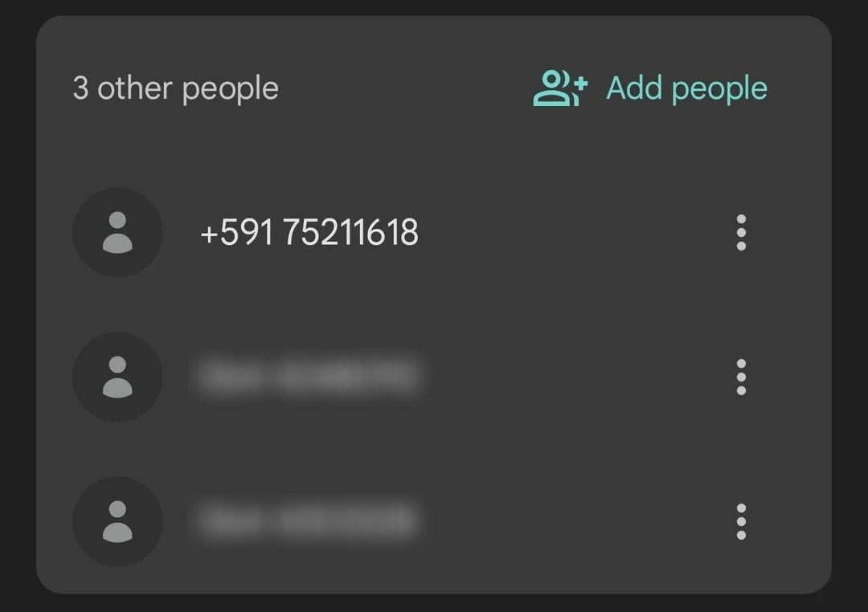Select the +591 75211618 phone number
Screen dimensions: 868x612
pyautogui.click(x=309, y=232)
